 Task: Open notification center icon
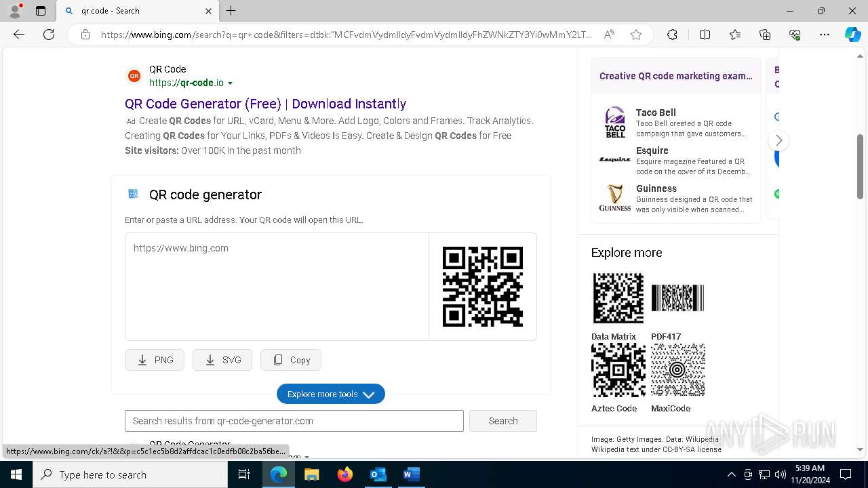point(846,474)
